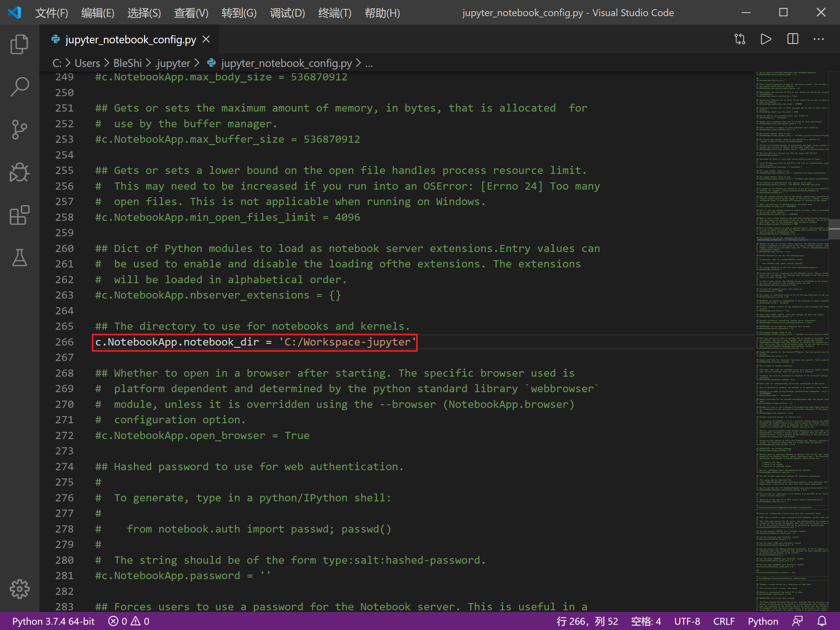Viewport: 840px width, 630px height.
Task: Select Python 3.7.4 64-bit interpreter in status bar
Action: tap(53, 621)
